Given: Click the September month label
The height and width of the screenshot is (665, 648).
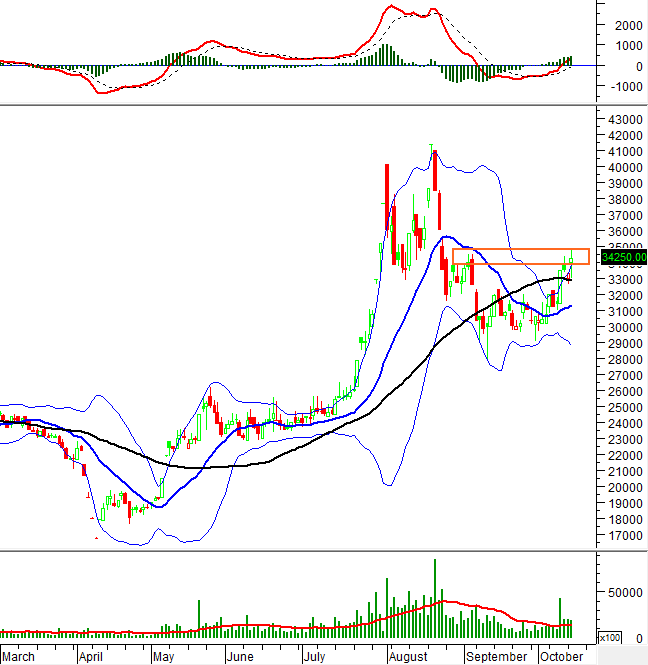Looking at the screenshot, I should click(x=497, y=656).
